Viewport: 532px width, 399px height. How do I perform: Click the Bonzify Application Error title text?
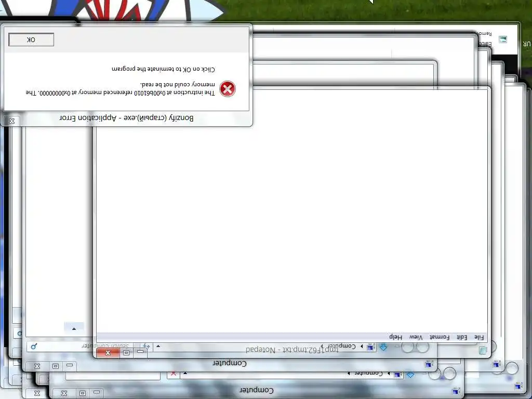[x=127, y=118]
